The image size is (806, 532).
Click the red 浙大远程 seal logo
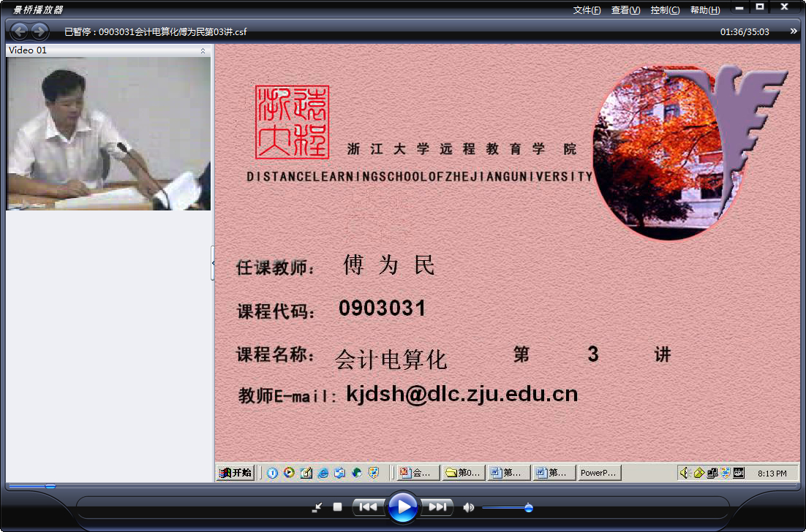(x=292, y=122)
